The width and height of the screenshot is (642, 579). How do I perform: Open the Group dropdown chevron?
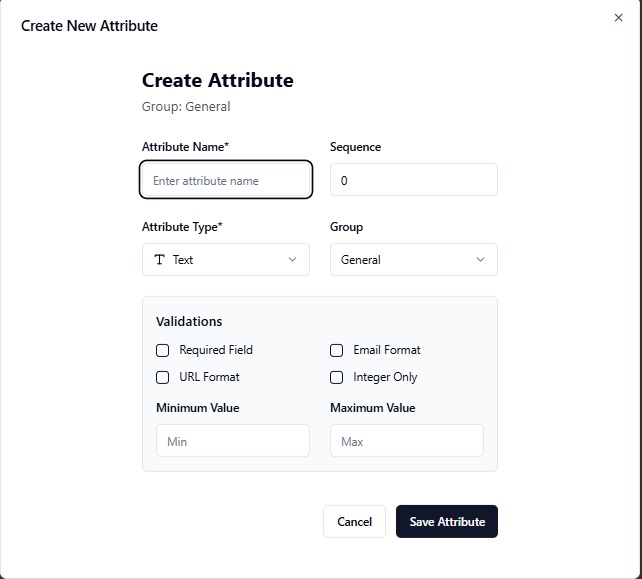pos(480,260)
